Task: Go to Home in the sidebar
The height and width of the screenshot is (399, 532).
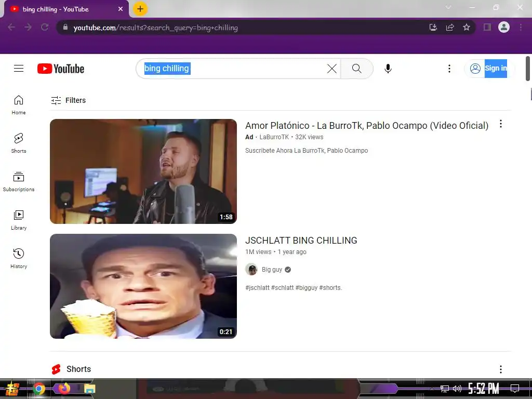Action: point(19,105)
